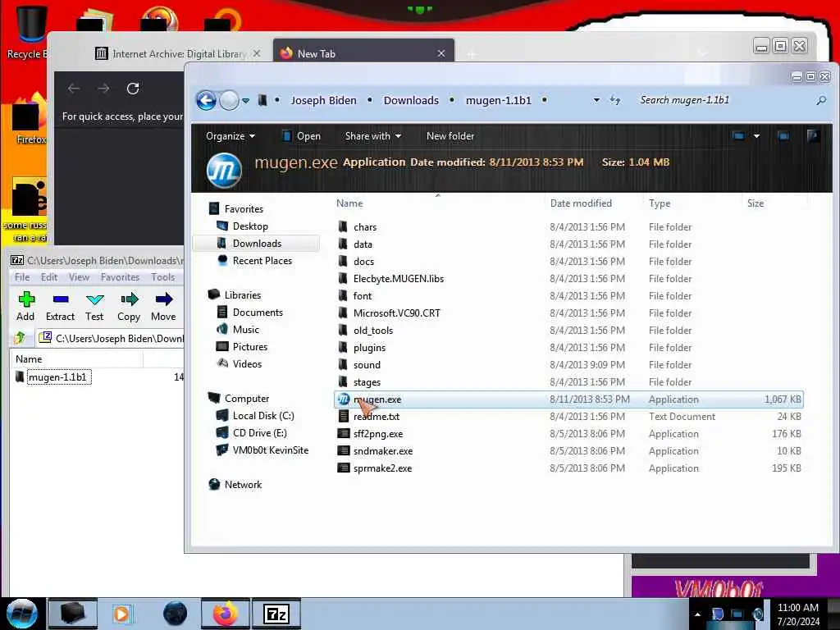840x630 pixels.
Task: Select the Elecbyte.MUGEN.libs folder
Action: pos(398,279)
